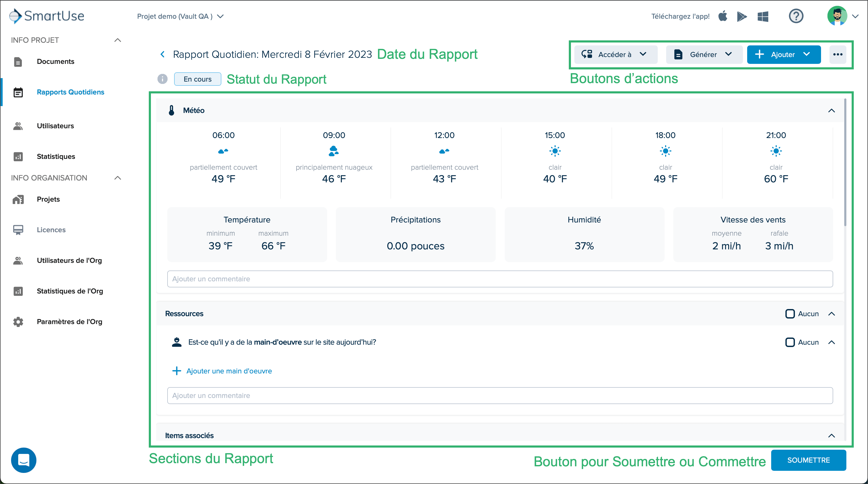Click the Windows app download icon
This screenshot has height=484, width=868.
pyautogui.click(x=763, y=16)
